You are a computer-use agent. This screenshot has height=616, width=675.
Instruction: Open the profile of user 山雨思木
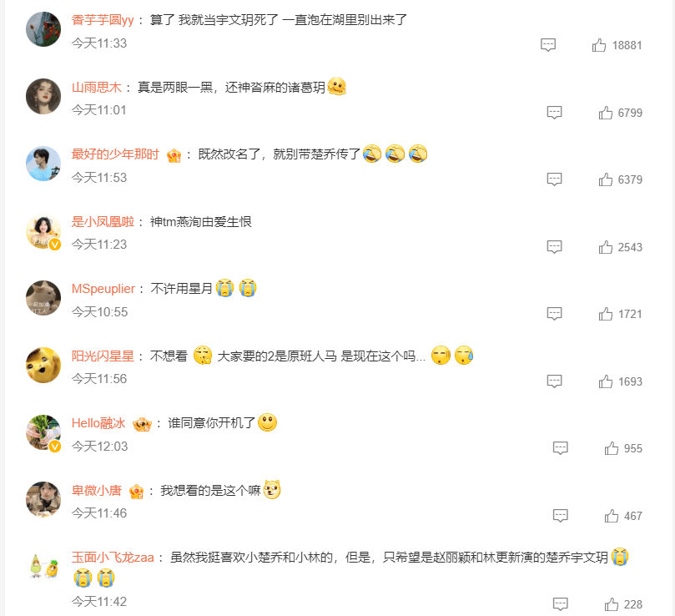pos(97,88)
